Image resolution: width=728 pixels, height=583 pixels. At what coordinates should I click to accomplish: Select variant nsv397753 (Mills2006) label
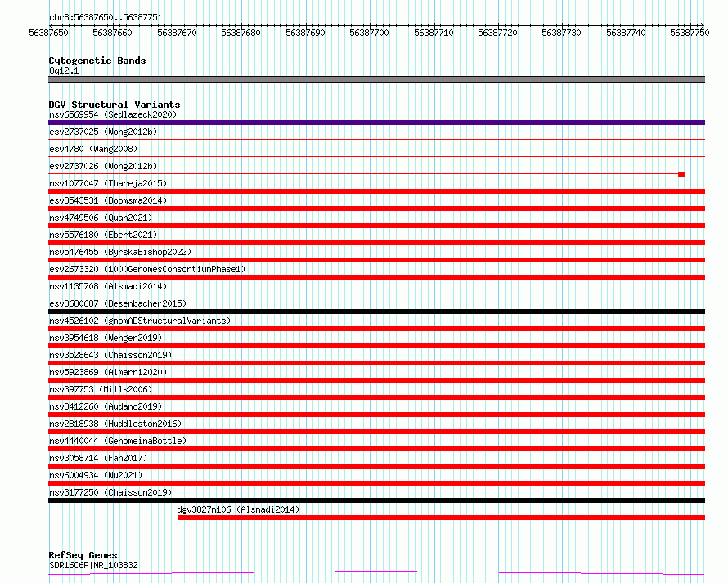coord(101,389)
